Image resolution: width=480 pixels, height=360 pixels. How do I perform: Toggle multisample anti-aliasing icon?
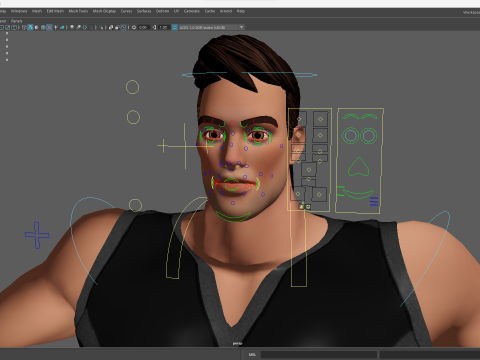[85, 27]
